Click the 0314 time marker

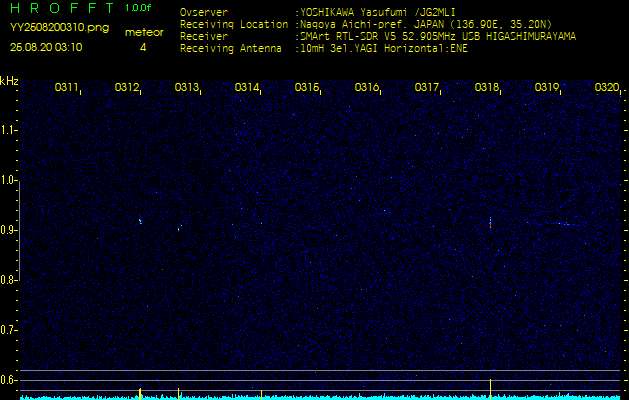click(x=246, y=87)
